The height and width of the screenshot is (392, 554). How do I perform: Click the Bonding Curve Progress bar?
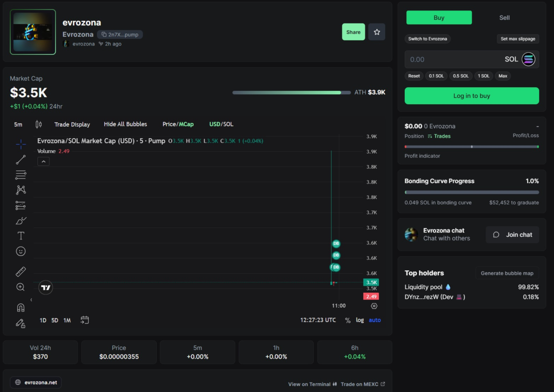472,192
